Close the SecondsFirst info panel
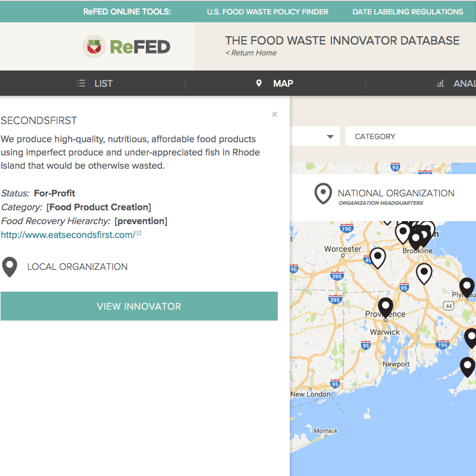This screenshot has height=476, width=476. [x=274, y=114]
